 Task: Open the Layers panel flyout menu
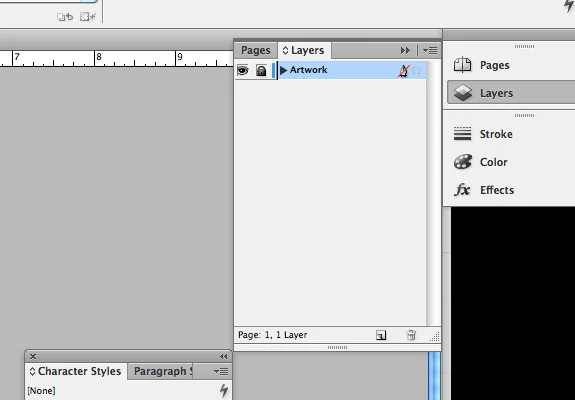pyautogui.click(x=430, y=51)
